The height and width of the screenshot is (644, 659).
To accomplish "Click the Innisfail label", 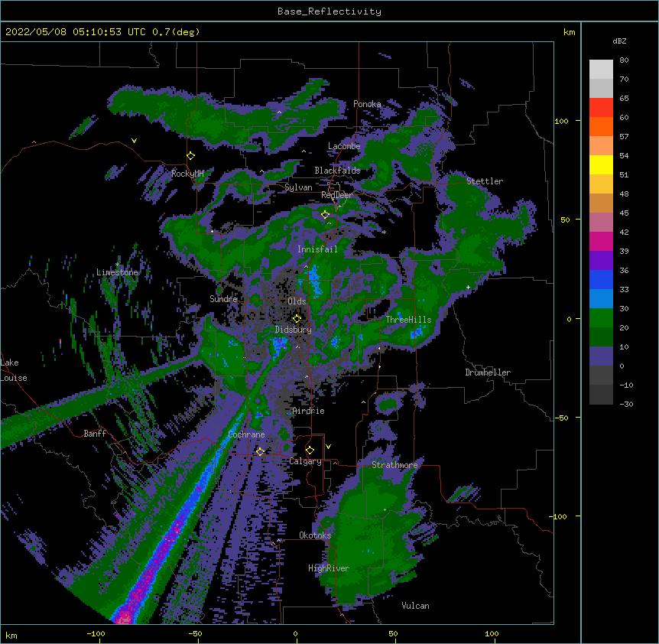I will [317, 249].
